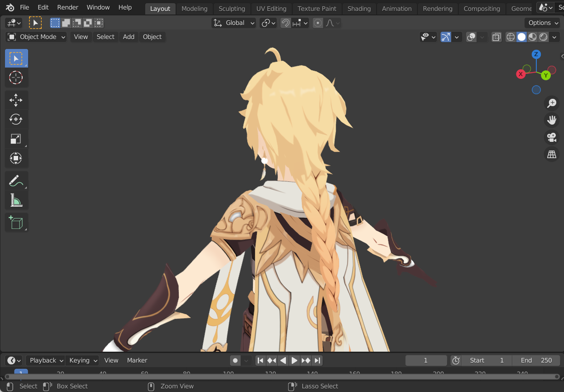Switch to the Sculpting workspace tab
Image resolution: width=564 pixels, height=392 pixels.
(231, 9)
